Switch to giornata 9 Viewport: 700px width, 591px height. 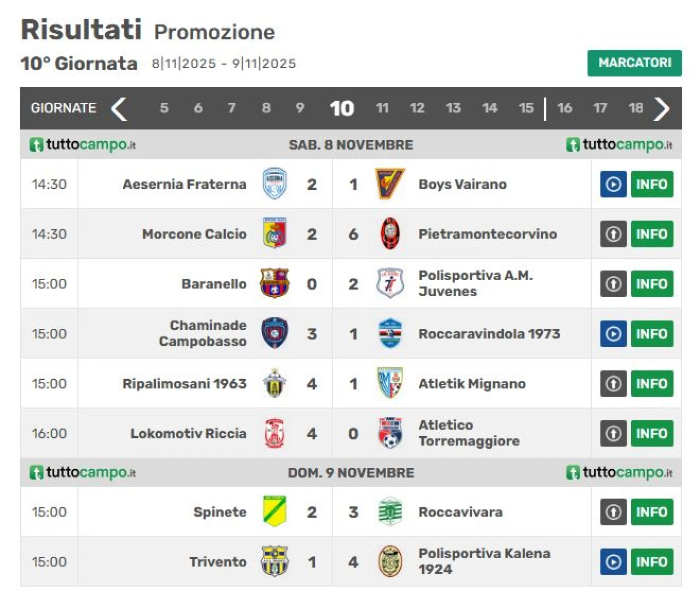(x=300, y=108)
